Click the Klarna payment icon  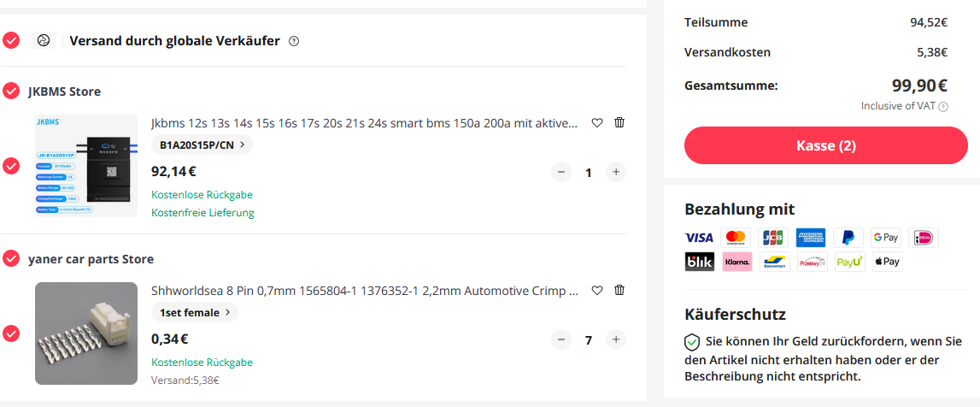click(x=737, y=262)
